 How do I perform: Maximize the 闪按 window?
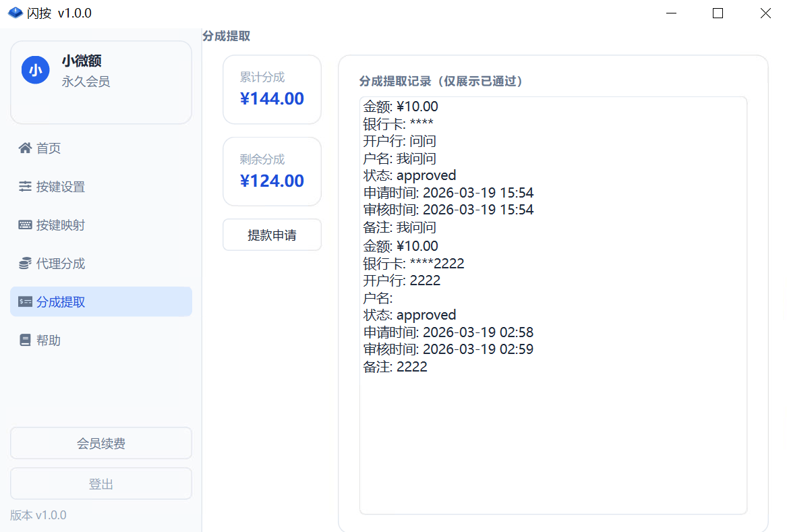coord(718,13)
